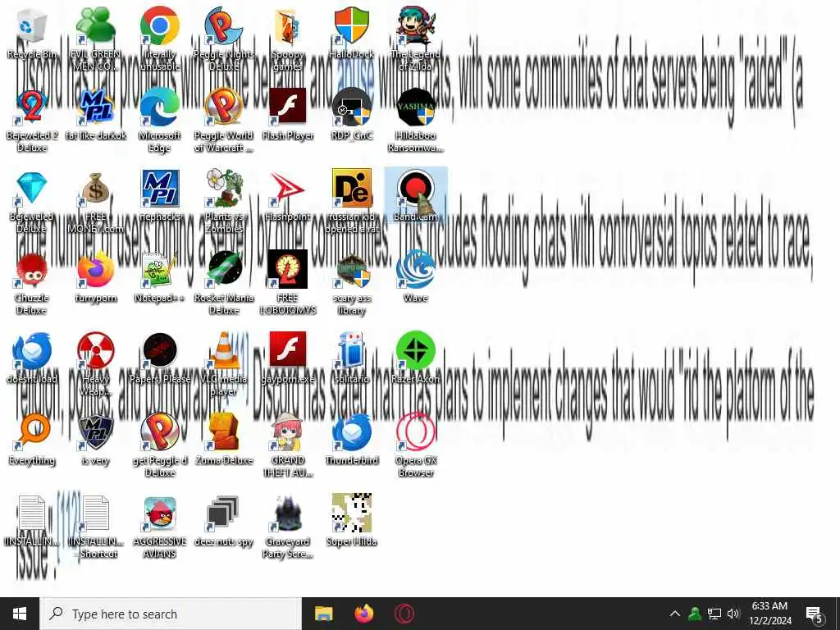Open Opera GX from the taskbar

404,614
